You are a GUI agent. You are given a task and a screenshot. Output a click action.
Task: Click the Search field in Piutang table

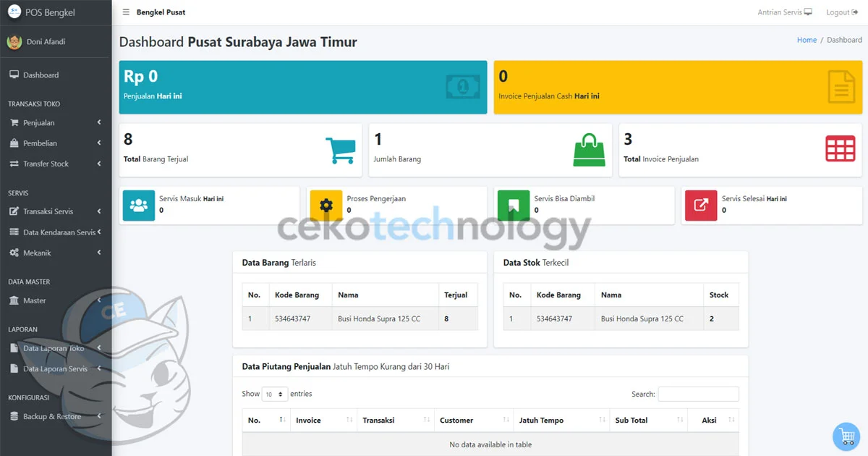(698, 394)
